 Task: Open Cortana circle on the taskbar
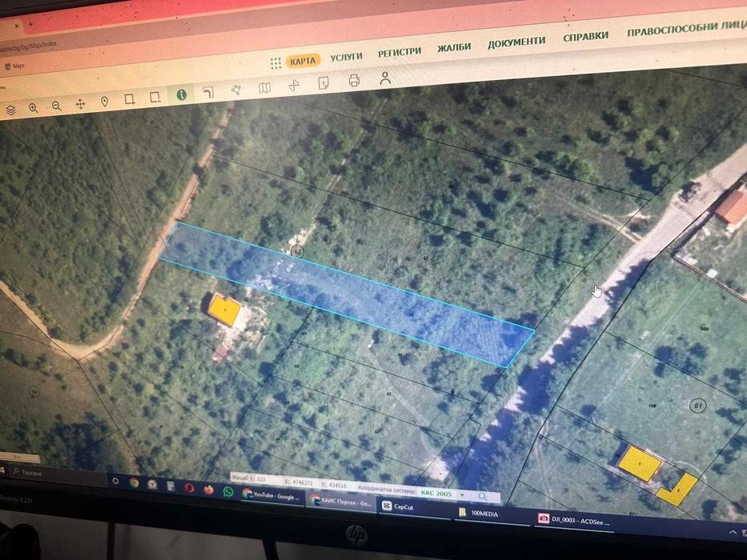tap(116, 481)
